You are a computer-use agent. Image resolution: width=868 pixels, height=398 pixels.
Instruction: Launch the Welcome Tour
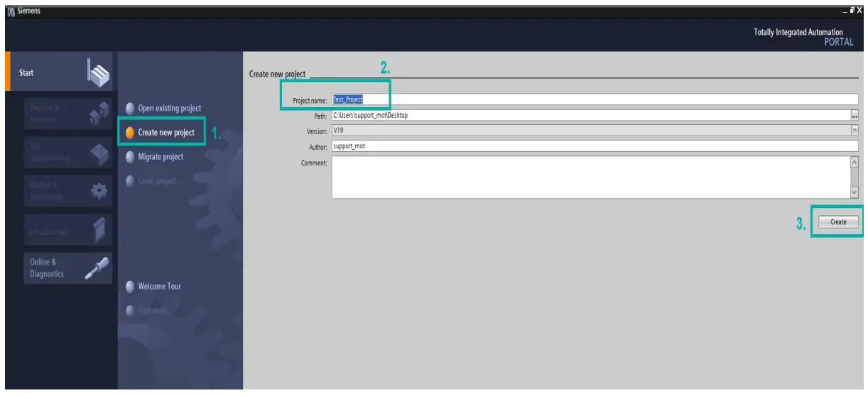(160, 287)
